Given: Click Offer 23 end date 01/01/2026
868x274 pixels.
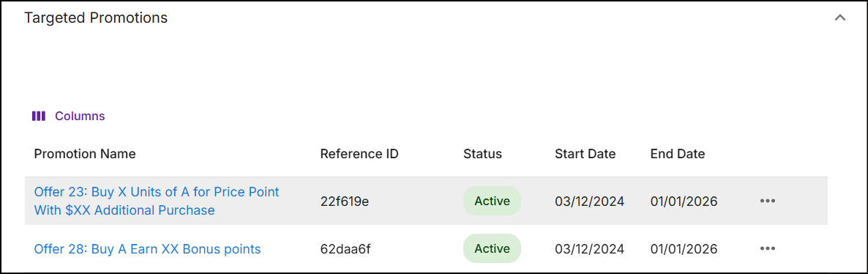Looking at the screenshot, I should [684, 201].
